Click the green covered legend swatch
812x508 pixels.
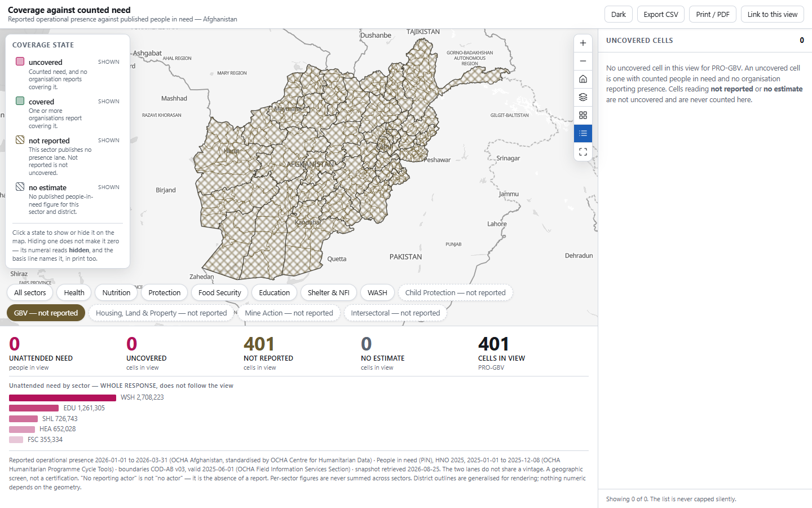point(20,101)
